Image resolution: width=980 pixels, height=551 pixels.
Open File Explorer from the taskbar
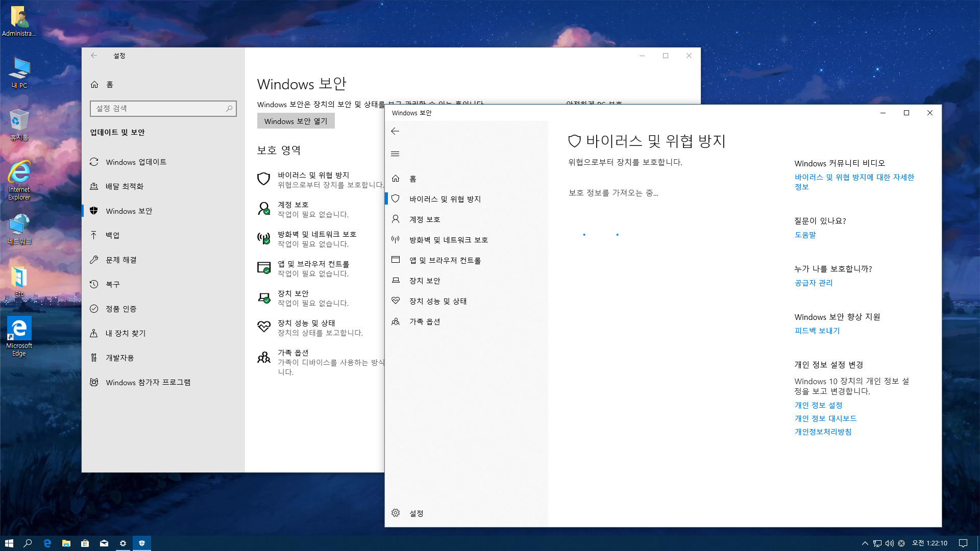tap(66, 543)
